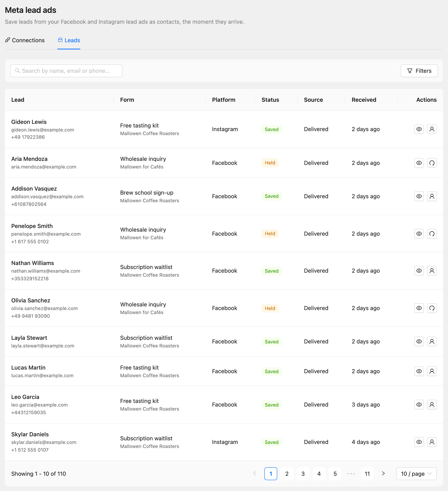The image size is (448, 491).
Task: Open contact icon for Lucas Martin
Action: 432,371
